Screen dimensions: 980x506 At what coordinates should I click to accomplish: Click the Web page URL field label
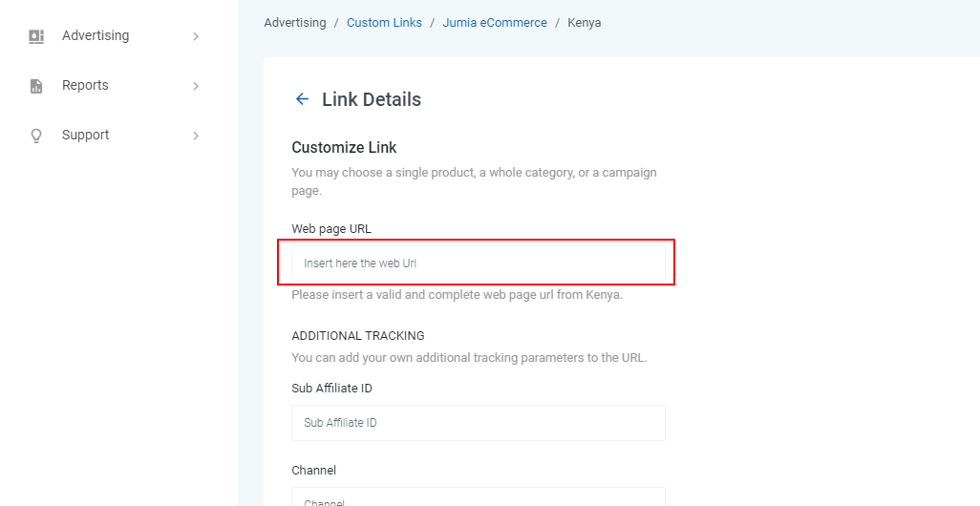(x=331, y=228)
